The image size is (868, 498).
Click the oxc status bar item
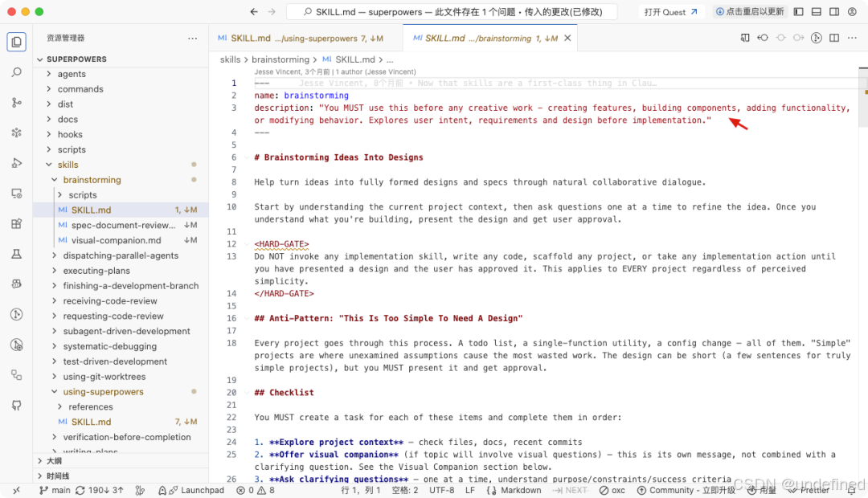coord(612,490)
